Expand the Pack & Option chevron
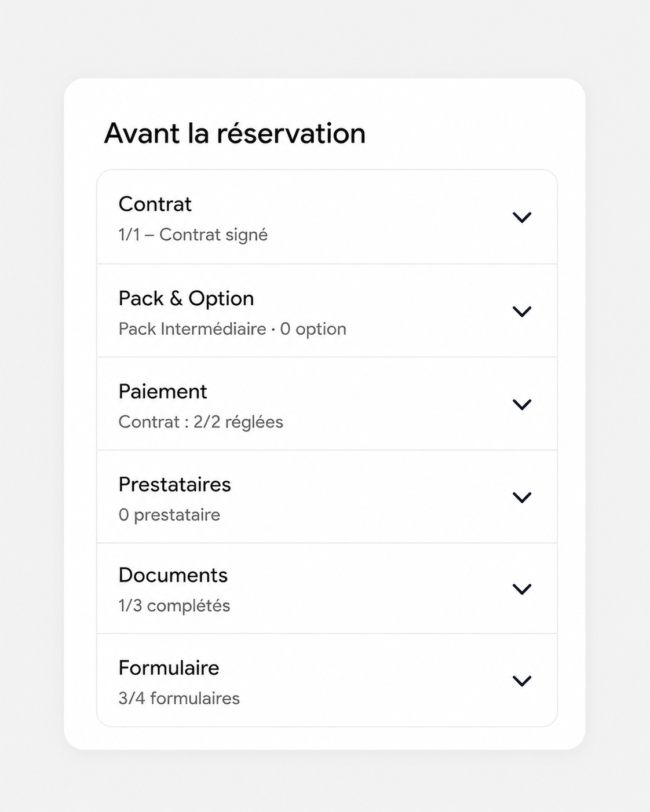This screenshot has height=812, width=650. (522, 312)
